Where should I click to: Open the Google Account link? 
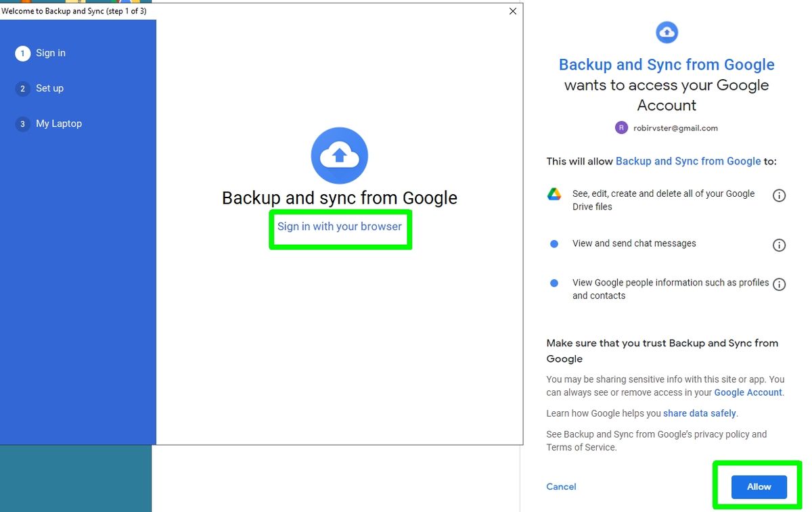coord(748,392)
